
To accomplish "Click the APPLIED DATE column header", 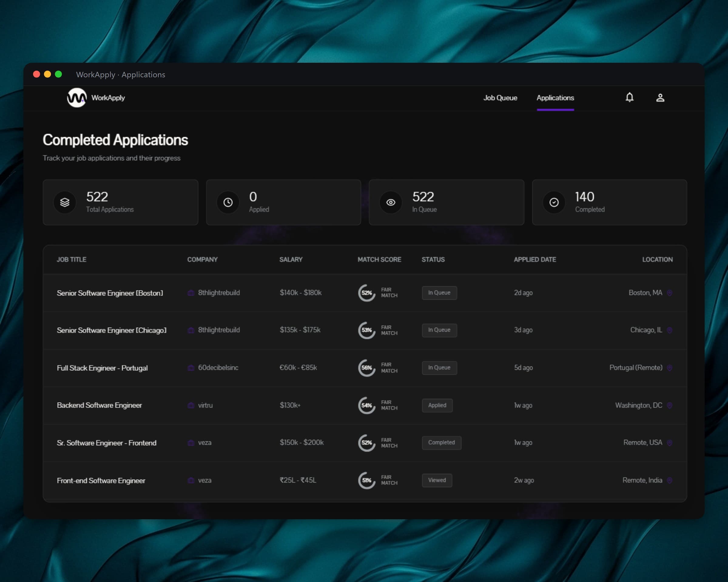I will click(x=535, y=259).
